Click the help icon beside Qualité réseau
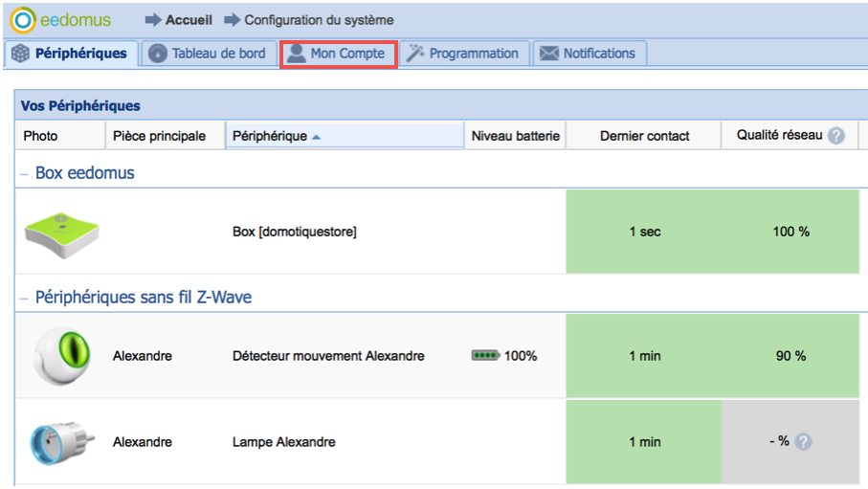The height and width of the screenshot is (489, 868). click(836, 136)
